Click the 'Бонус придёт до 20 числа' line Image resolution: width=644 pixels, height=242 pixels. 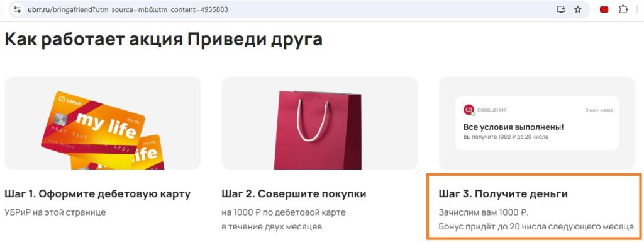(x=536, y=227)
